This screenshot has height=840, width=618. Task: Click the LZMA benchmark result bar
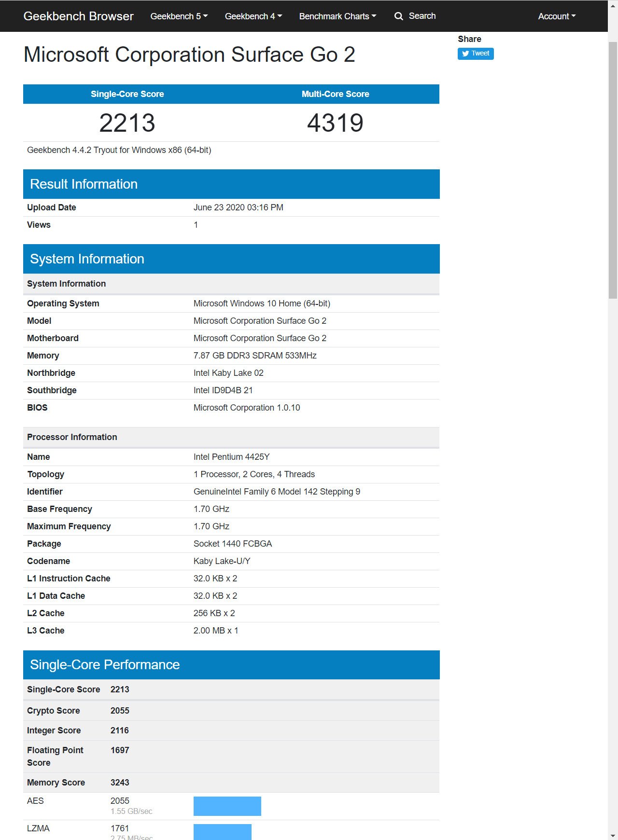click(x=223, y=832)
